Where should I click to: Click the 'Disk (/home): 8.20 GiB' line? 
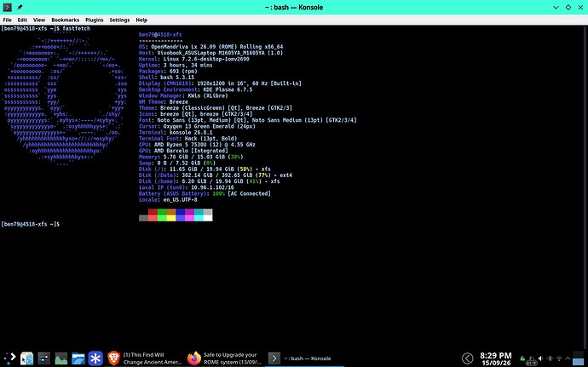210,181
